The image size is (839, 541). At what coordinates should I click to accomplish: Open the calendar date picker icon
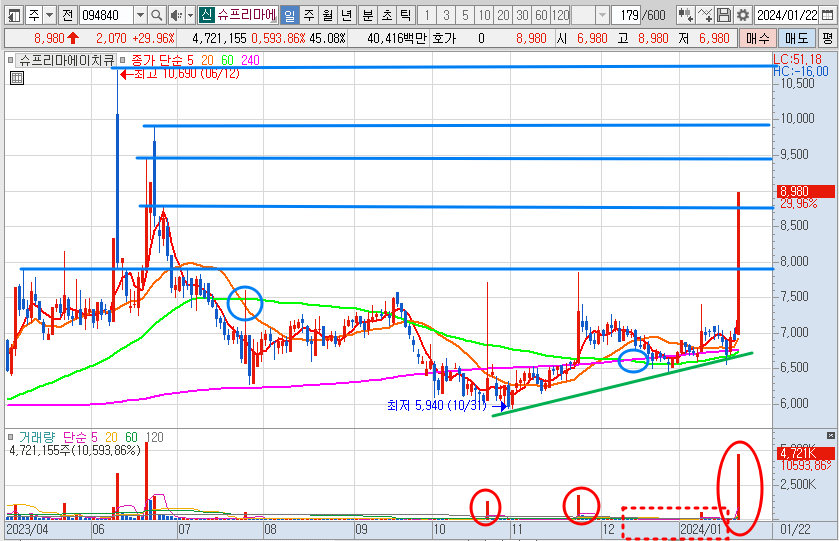827,15
